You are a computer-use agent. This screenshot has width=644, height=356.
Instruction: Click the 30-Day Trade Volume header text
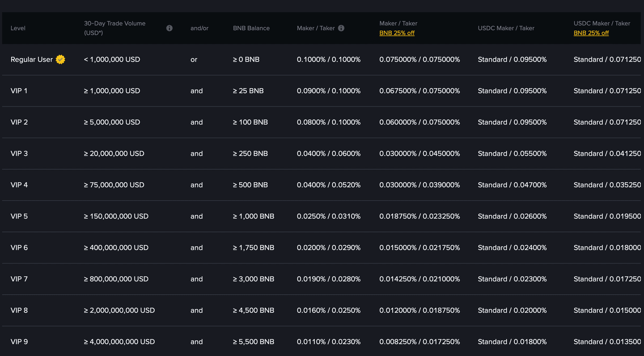coord(114,24)
